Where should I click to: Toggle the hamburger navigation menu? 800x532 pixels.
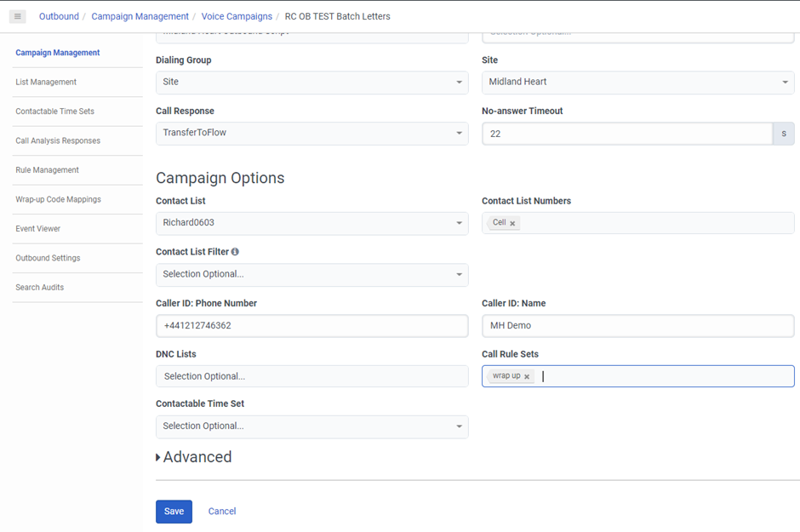[x=18, y=16]
